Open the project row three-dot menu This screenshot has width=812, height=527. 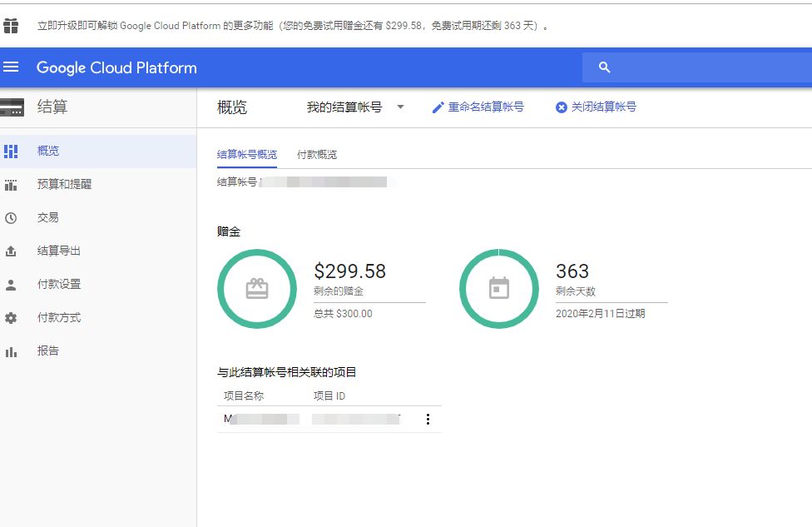coord(428,420)
